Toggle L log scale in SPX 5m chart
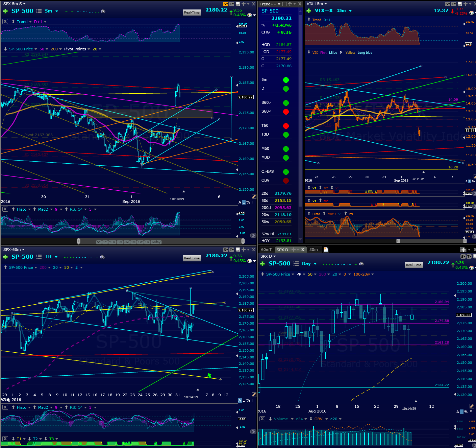Viewport: 476px width, 448px height. [x=244, y=202]
